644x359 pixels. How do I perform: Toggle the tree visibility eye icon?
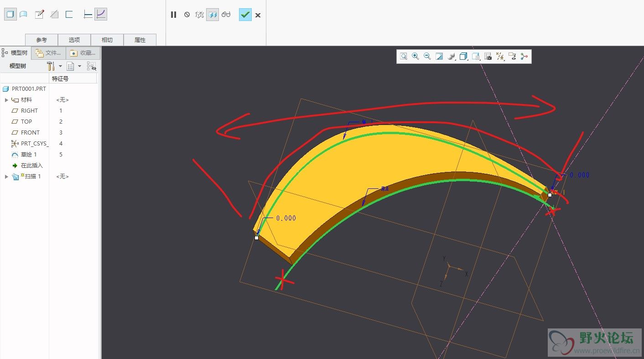point(92,66)
